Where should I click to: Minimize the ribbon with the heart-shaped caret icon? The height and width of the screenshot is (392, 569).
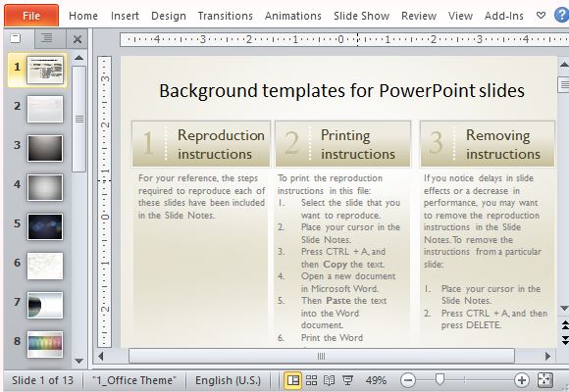[x=541, y=16]
